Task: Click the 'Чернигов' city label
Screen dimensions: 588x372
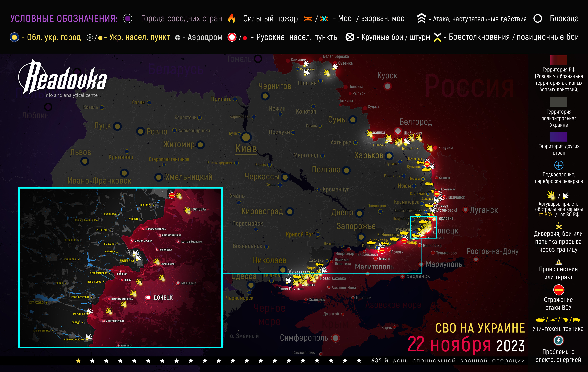Action: point(275,86)
